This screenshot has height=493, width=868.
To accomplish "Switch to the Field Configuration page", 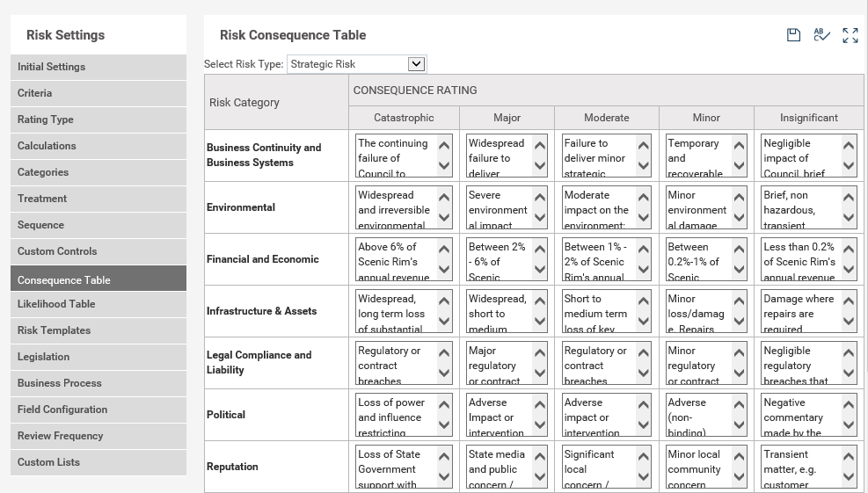I will (x=98, y=410).
